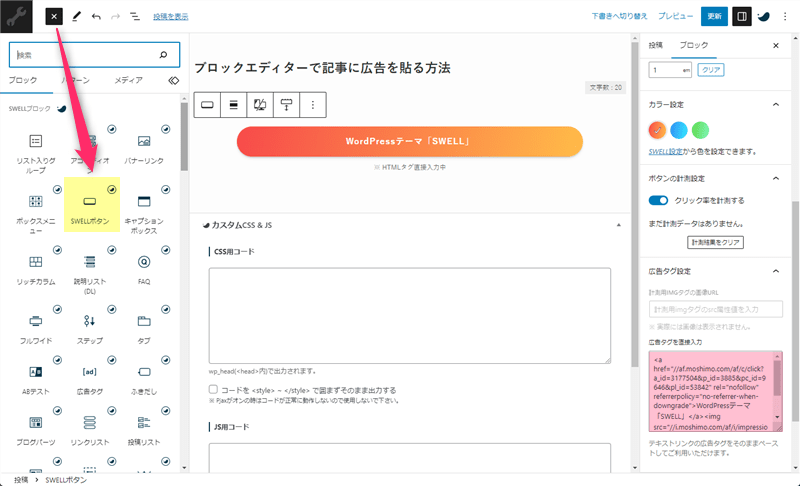Click the WordPressテーマ「SWELL」 button
The height and width of the screenshot is (486, 800).
[410, 141]
